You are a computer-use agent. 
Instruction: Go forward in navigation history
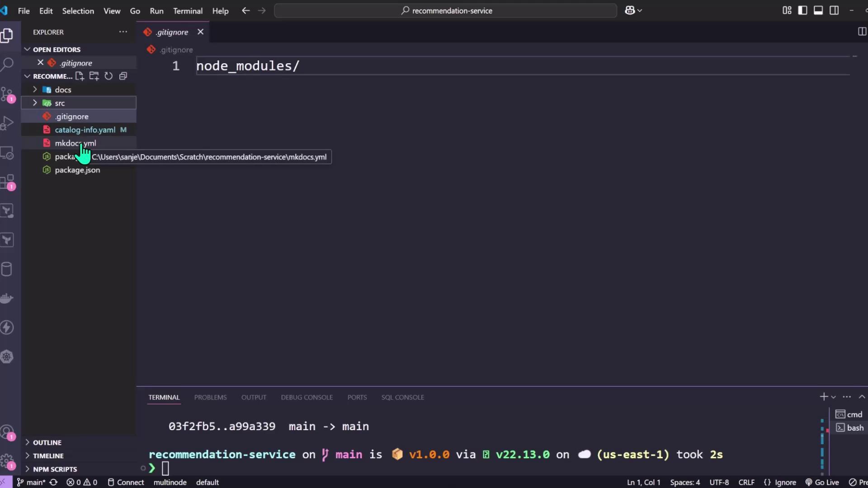(x=262, y=10)
